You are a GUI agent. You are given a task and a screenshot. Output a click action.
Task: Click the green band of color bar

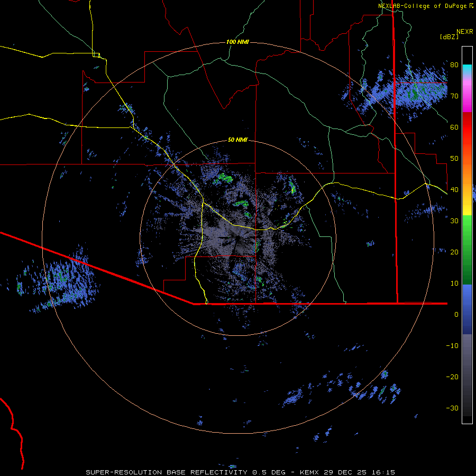(467, 250)
